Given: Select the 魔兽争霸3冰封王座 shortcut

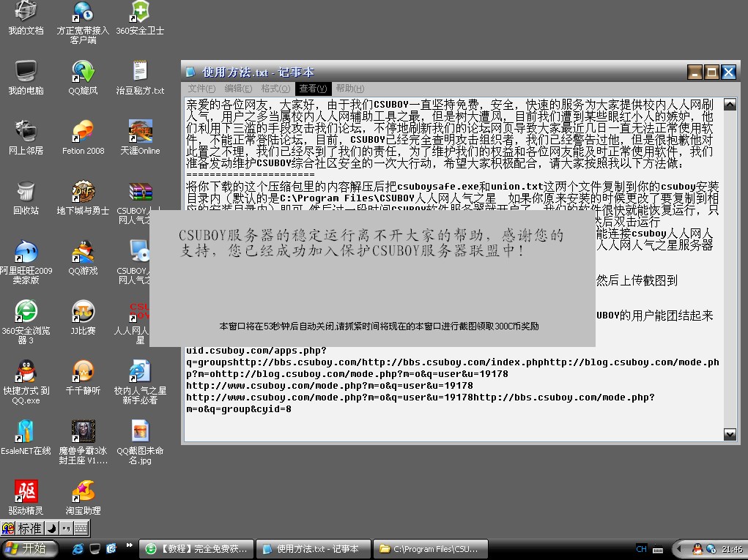Looking at the screenshot, I should 83,442.
